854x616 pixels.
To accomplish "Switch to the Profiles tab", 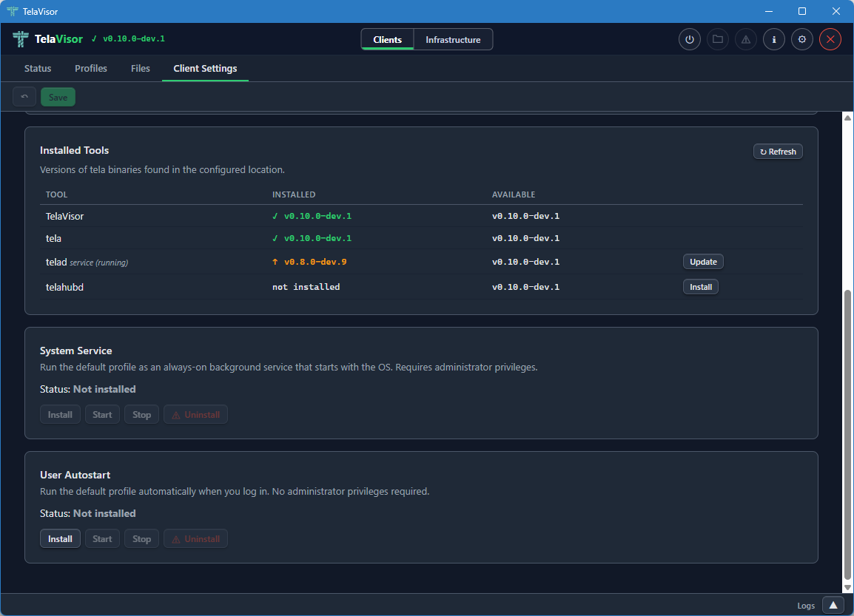I will pyautogui.click(x=90, y=68).
